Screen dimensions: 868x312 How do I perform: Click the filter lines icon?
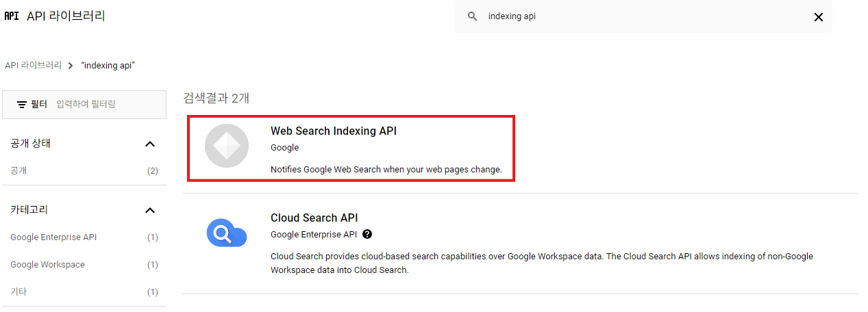pos(22,105)
